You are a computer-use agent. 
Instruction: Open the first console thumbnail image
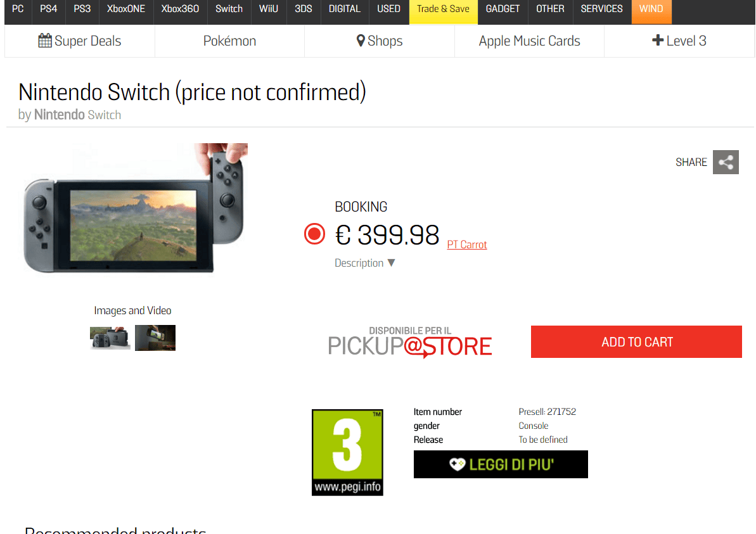coord(110,338)
